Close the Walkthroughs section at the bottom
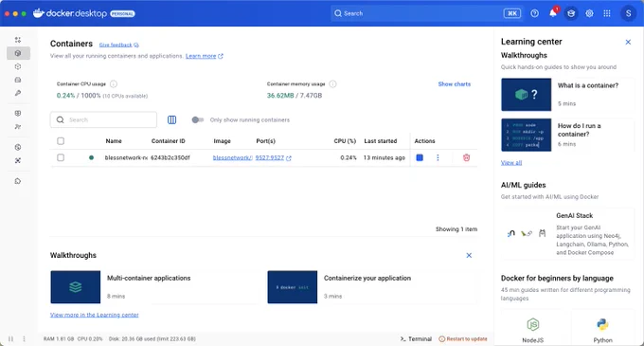644x346 pixels. point(469,255)
